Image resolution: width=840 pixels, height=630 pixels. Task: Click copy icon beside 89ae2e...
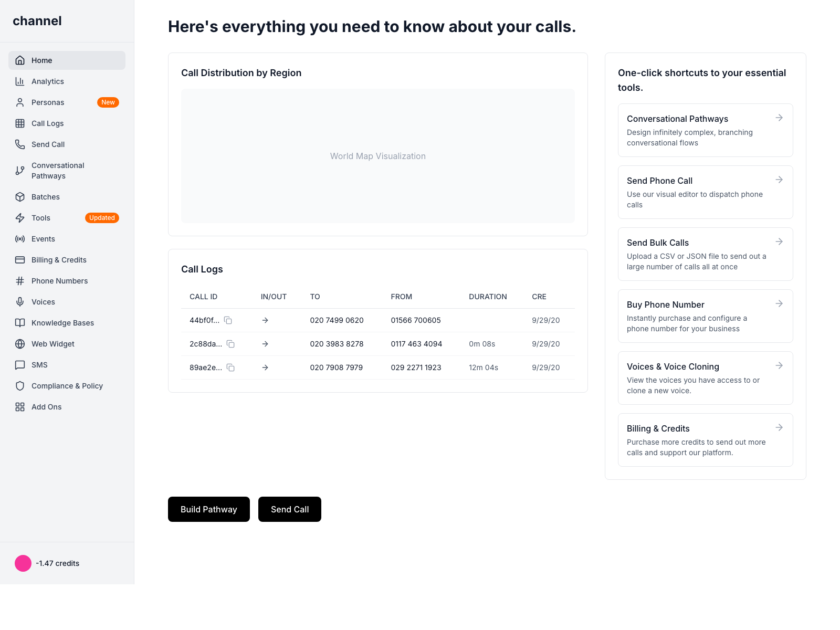[x=230, y=367]
